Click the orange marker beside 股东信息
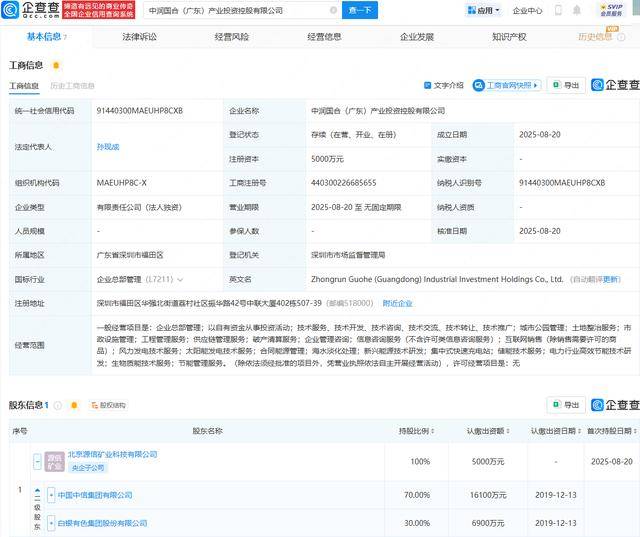This screenshot has width=640, height=537. tap(74, 405)
